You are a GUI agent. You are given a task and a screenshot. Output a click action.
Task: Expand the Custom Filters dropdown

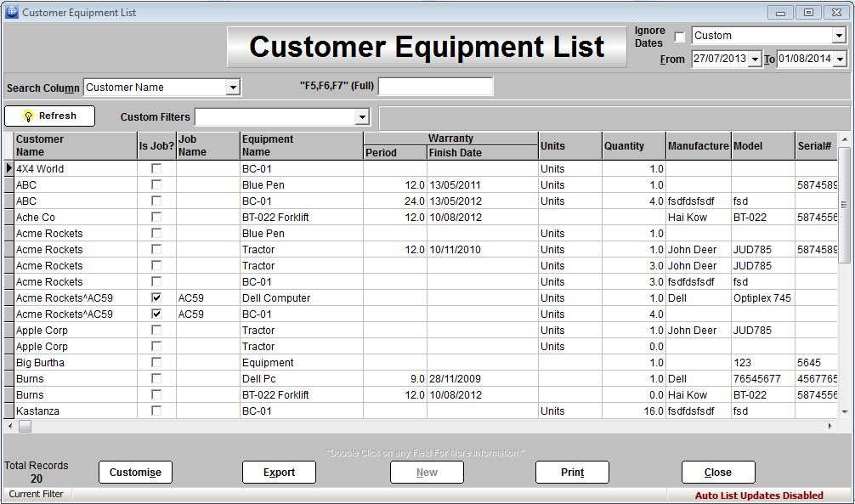coord(362,116)
